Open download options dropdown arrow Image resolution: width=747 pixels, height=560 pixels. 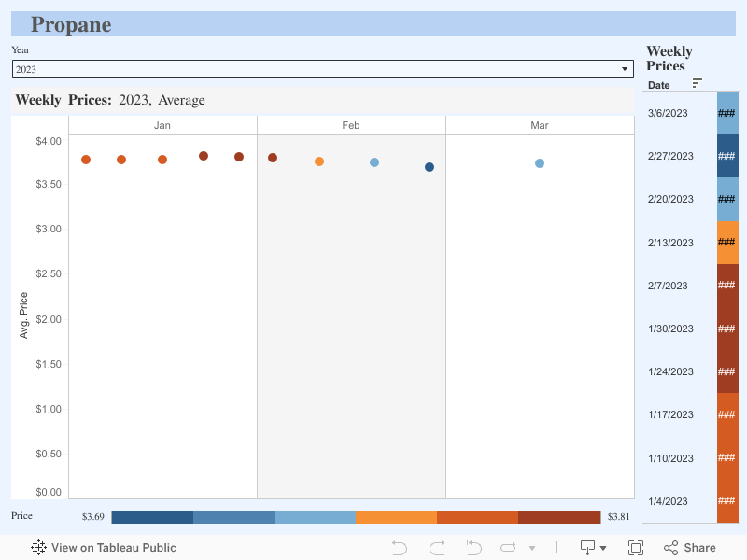(x=603, y=549)
